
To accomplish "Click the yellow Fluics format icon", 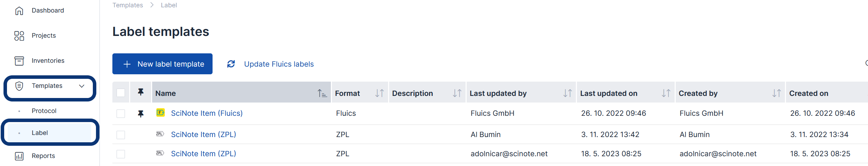I will (x=160, y=113).
